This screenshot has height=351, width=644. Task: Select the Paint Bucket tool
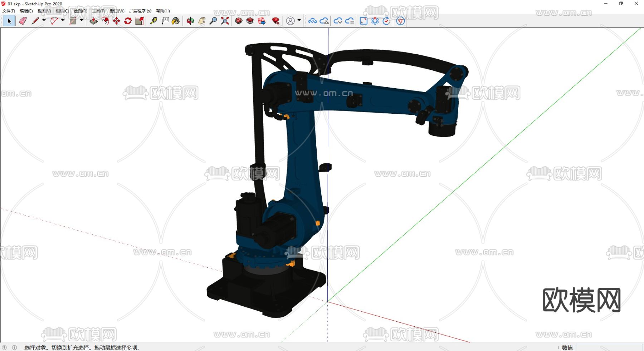176,21
